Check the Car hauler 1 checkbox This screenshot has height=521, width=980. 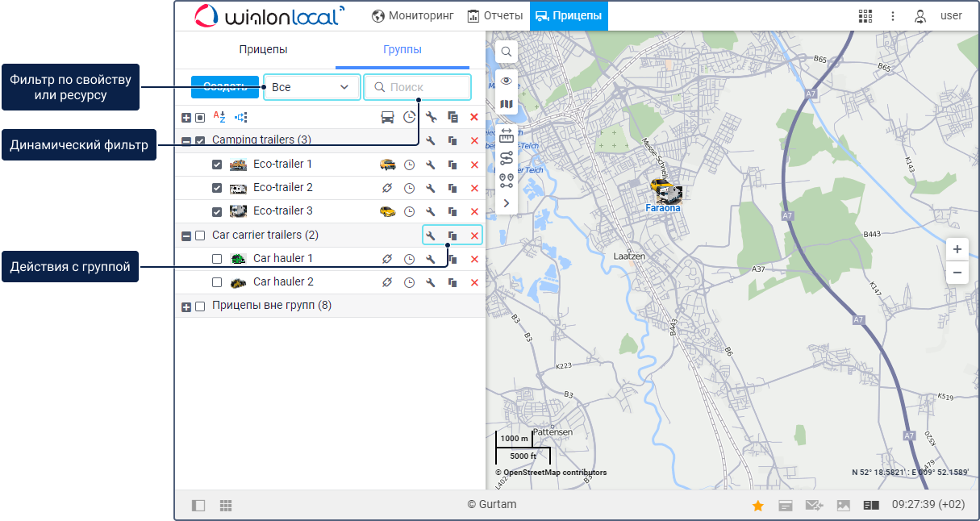(217, 259)
